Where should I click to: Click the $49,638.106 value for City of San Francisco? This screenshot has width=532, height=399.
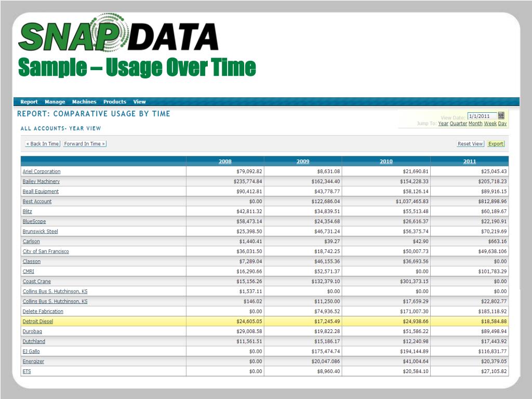pos(493,251)
